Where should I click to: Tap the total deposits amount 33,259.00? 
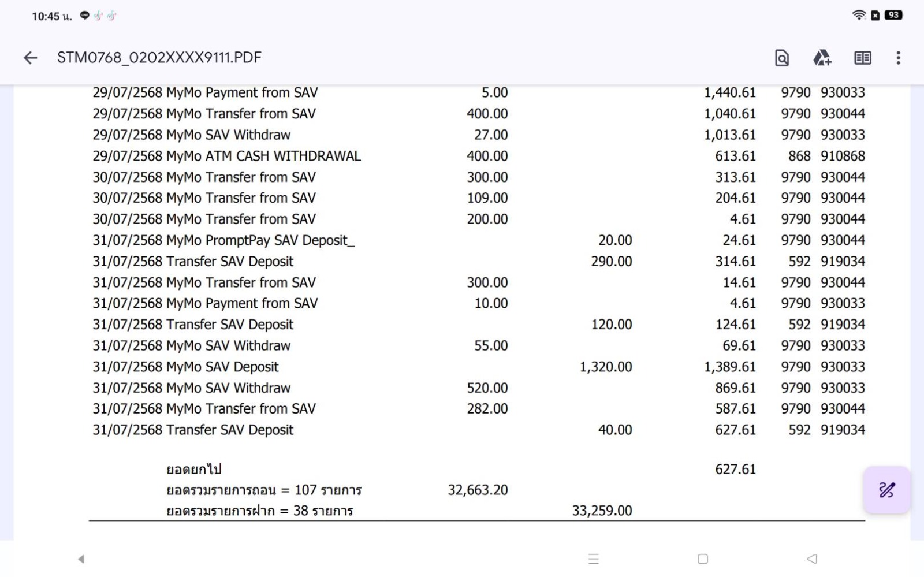pyautogui.click(x=602, y=511)
